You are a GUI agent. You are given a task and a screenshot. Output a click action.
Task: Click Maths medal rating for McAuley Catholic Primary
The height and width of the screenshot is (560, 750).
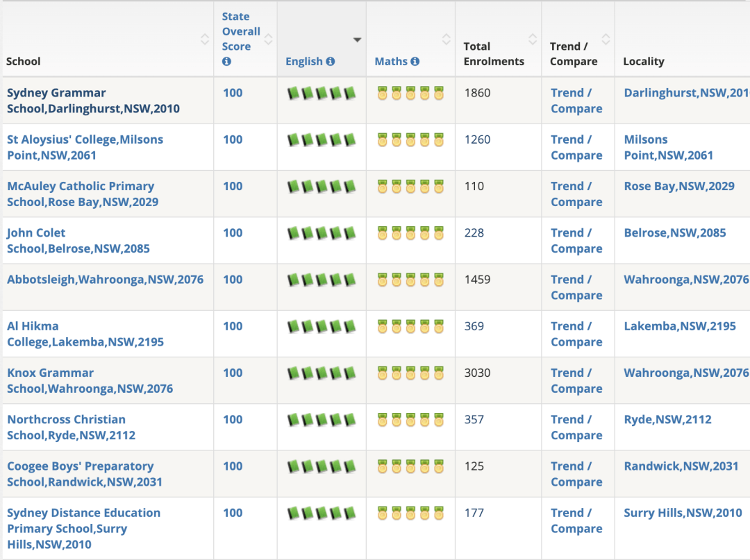click(410, 186)
